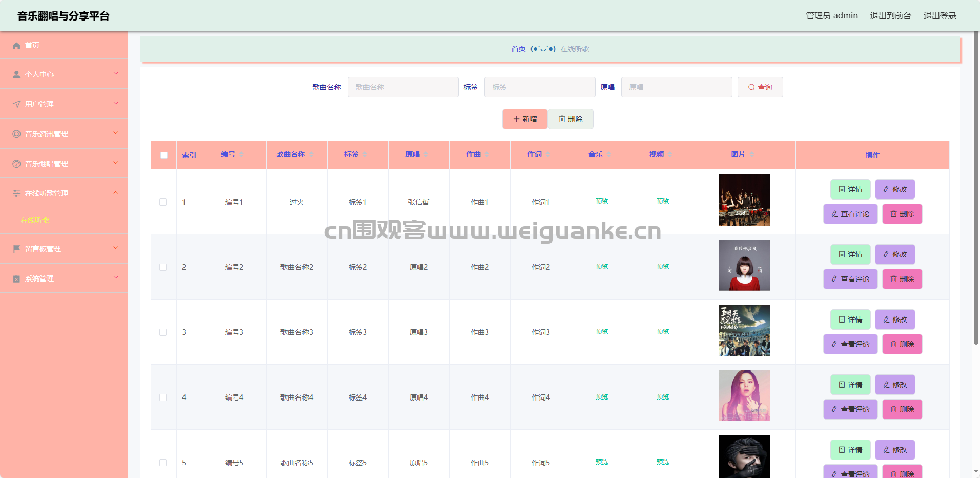Screen dimensions: 980x478
Task: Collapse the 在线听歌管理 menu chevron
Action: click(116, 193)
